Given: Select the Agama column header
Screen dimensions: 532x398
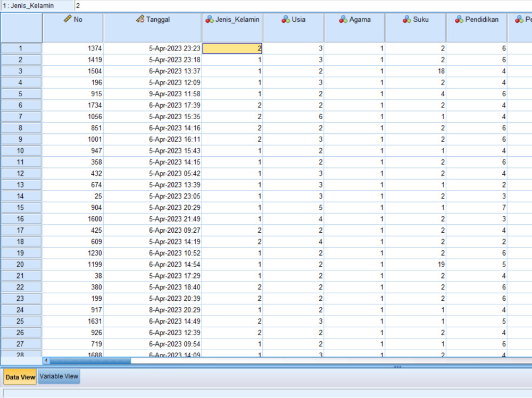Looking at the screenshot, I should tap(354, 28).
